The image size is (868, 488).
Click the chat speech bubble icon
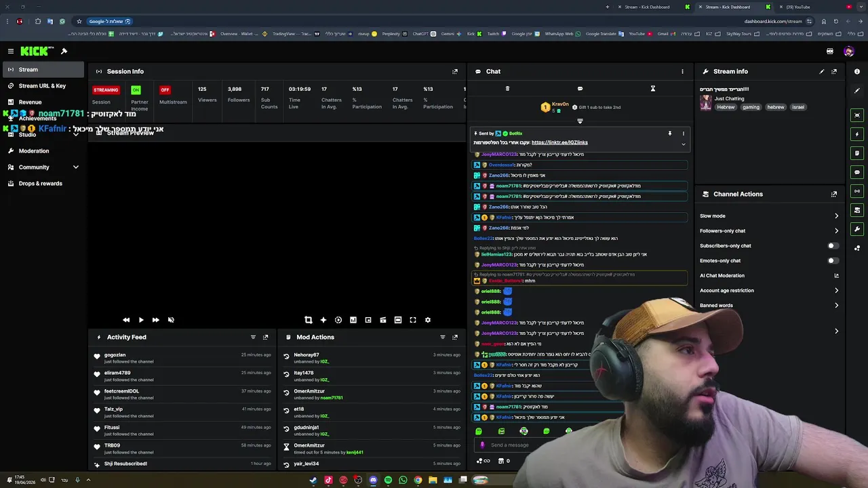[x=580, y=89]
